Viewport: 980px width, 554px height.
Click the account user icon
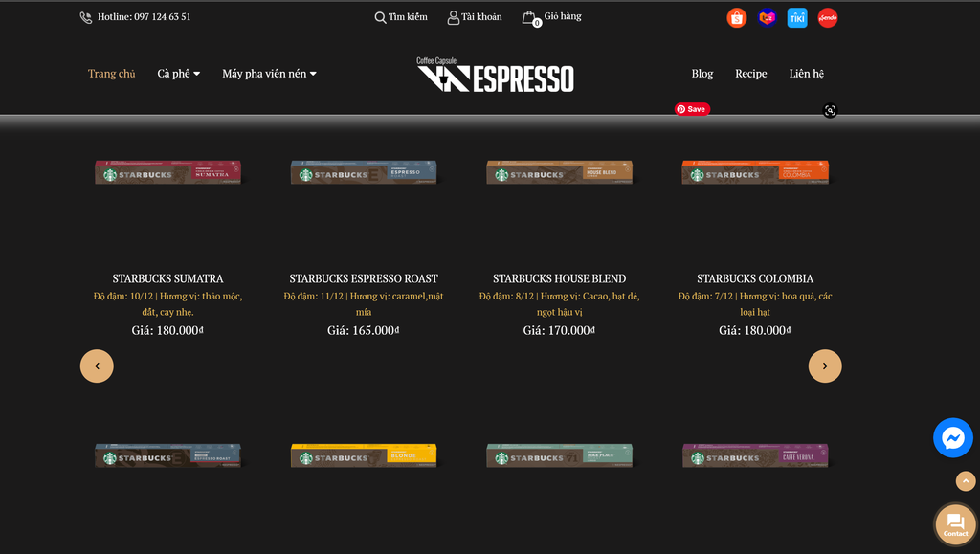pos(453,17)
